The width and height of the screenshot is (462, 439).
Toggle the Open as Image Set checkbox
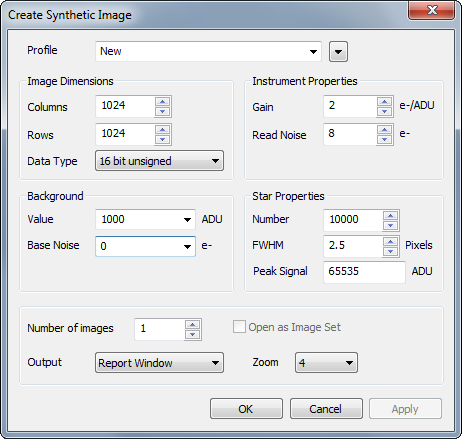click(239, 327)
